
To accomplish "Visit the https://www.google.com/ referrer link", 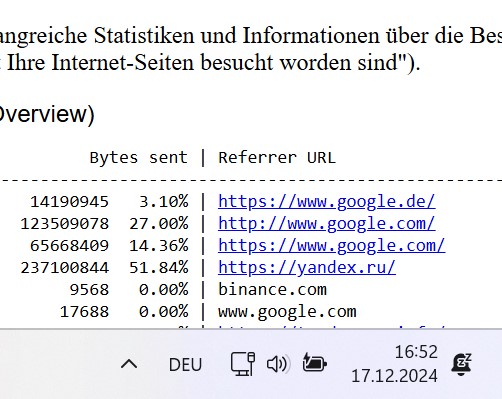I will 332,246.
